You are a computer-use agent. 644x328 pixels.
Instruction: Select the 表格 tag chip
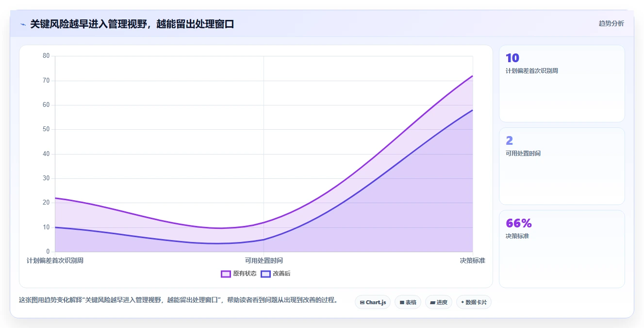(x=408, y=302)
